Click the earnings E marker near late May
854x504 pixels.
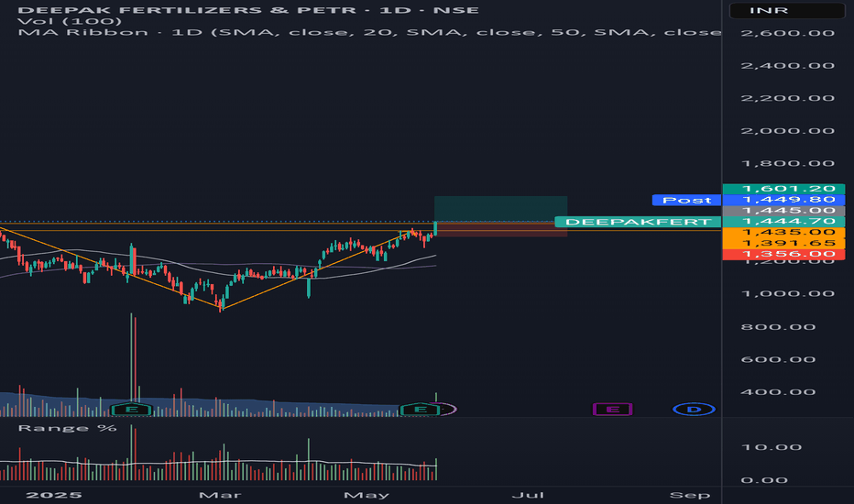click(420, 410)
